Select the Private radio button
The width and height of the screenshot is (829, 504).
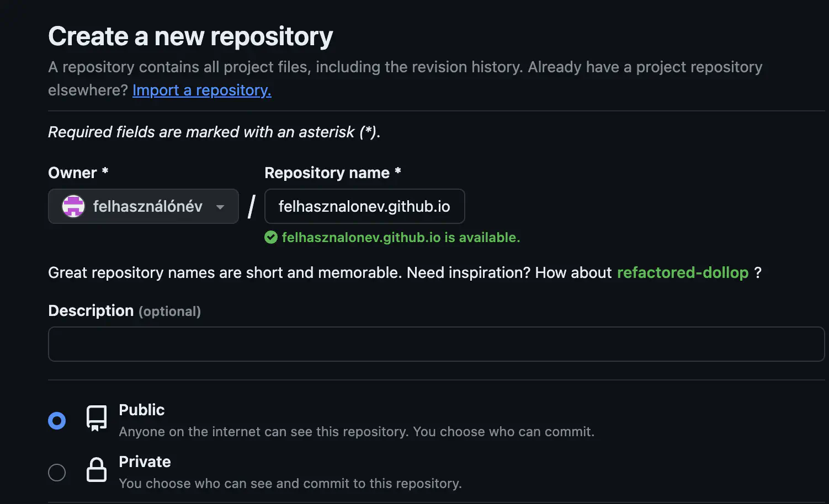click(57, 472)
